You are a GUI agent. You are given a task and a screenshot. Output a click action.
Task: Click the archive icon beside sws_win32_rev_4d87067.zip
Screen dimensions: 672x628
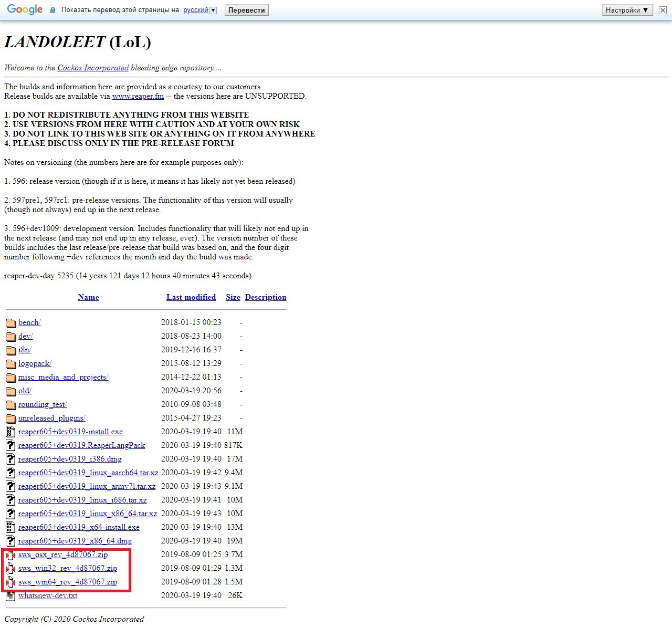10,568
